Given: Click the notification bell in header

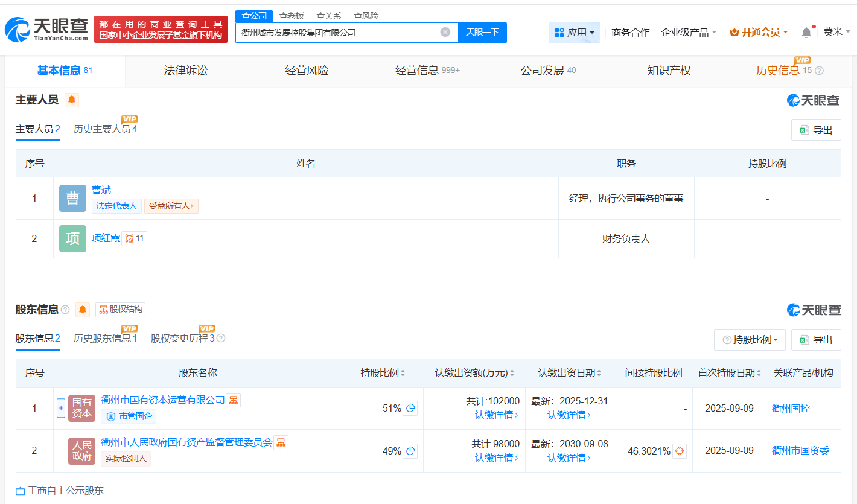Looking at the screenshot, I should tap(806, 33).
